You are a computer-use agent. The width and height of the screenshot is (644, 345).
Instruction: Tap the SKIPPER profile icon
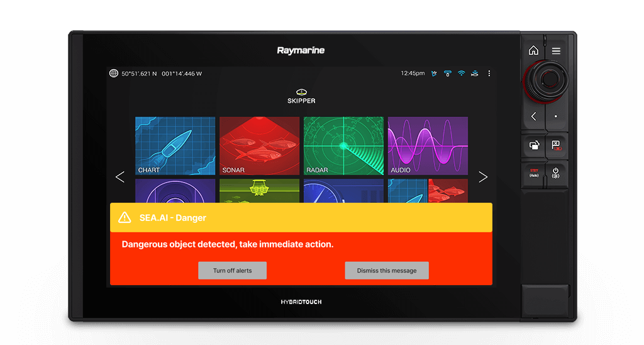point(301,92)
